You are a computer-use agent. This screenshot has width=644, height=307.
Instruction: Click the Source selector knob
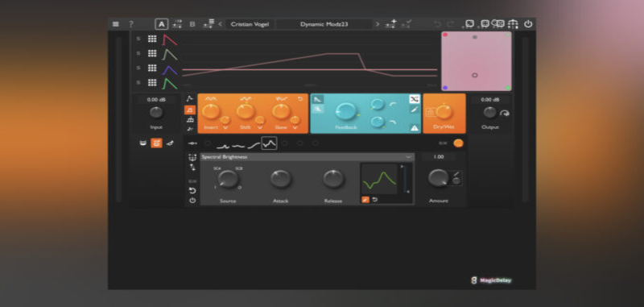coord(228,179)
